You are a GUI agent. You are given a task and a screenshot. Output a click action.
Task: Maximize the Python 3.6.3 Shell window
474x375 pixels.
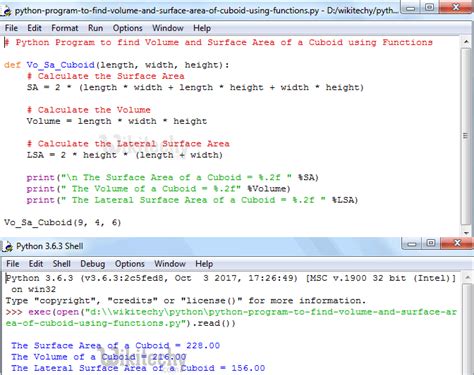[x=431, y=243]
